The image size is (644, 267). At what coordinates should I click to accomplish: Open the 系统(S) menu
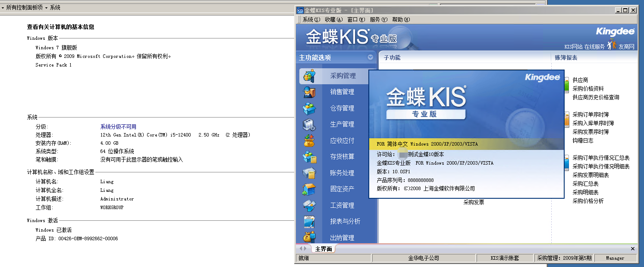tap(311, 19)
